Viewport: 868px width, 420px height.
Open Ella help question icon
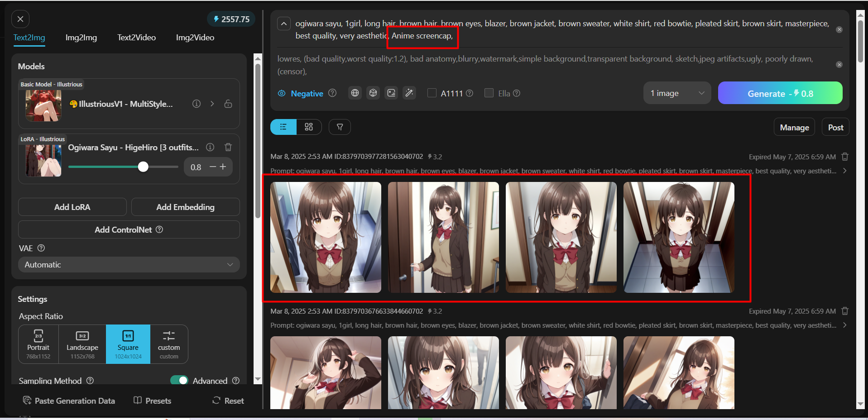[x=517, y=93]
